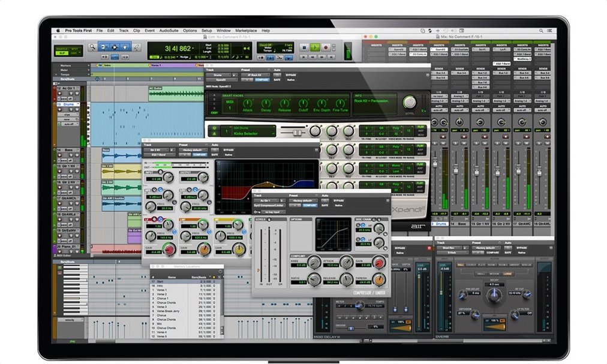
Task: Select the Zoomer magnifier tool
Action: [92, 47]
